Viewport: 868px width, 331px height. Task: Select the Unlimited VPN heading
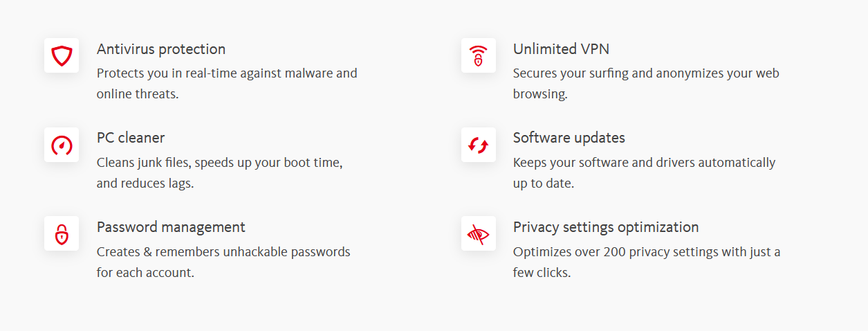[x=560, y=49]
